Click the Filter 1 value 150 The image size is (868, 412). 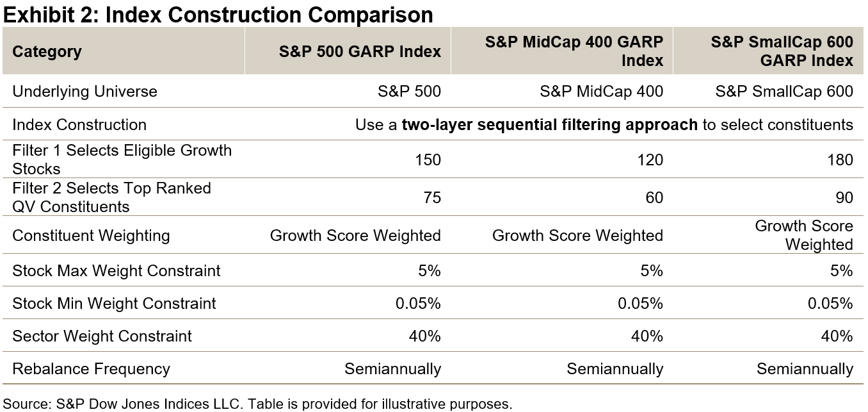428,160
